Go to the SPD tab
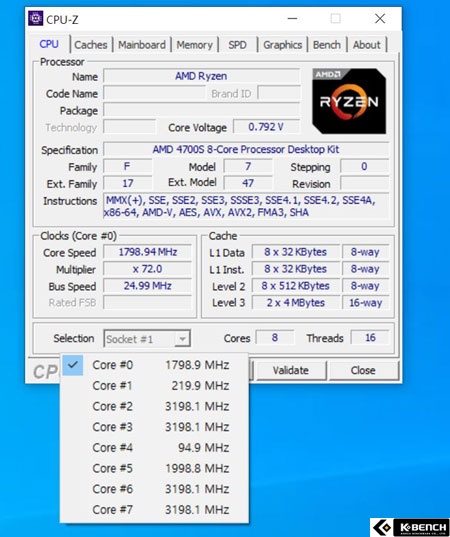450x537 pixels. (x=237, y=45)
